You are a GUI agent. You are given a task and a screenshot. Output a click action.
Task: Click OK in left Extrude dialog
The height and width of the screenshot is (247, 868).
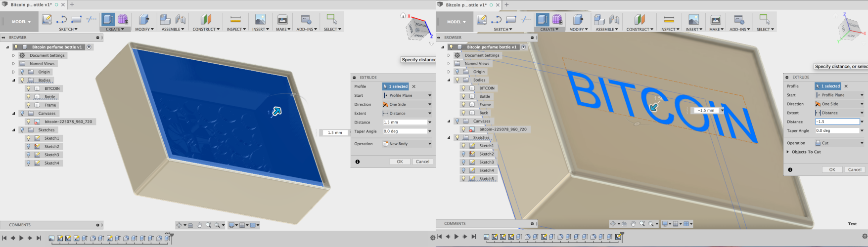pos(400,162)
